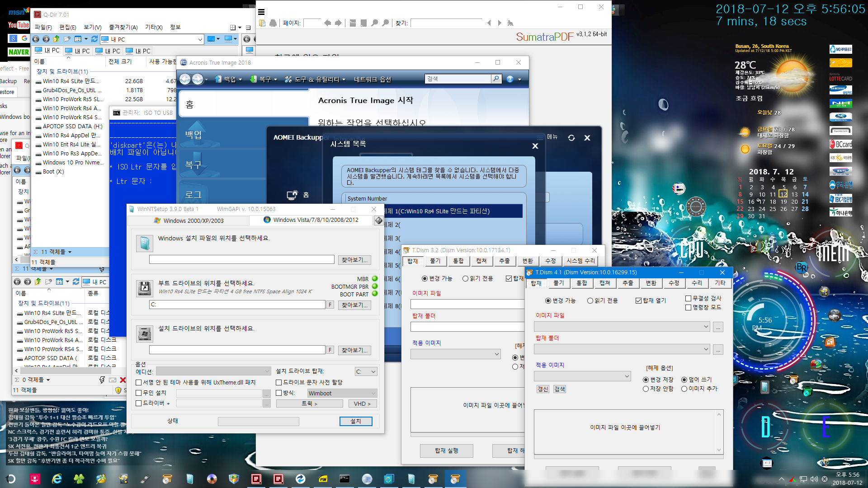Click 탑재 실행 button in T.Dism 3.2

(x=447, y=450)
